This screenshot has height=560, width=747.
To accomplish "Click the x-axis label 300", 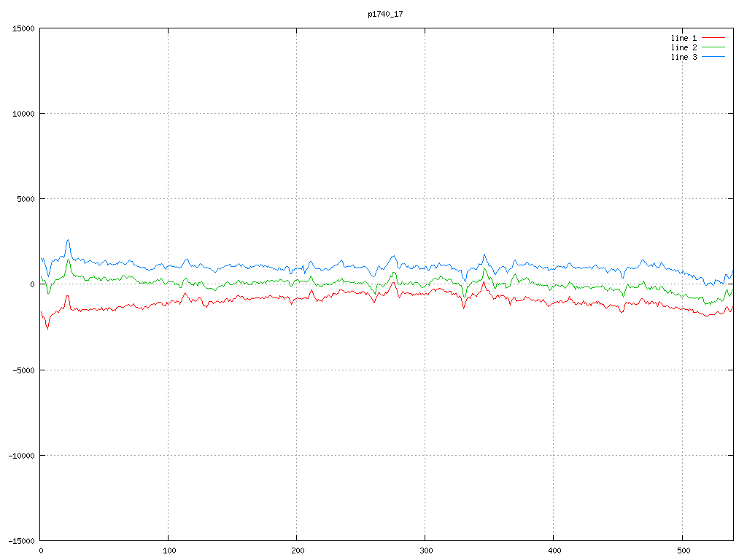I will pos(426,551).
